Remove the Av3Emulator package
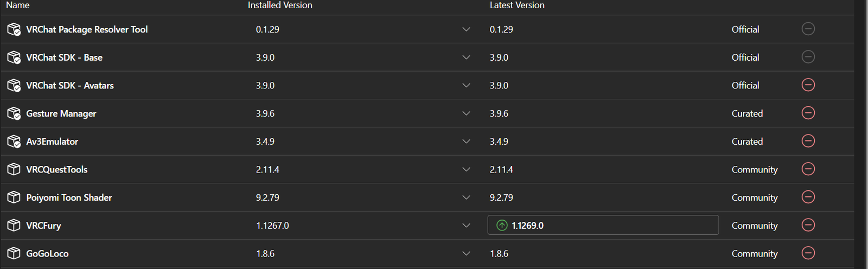This screenshot has height=269, width=868. pyautogui.click(x=808, y=141)
